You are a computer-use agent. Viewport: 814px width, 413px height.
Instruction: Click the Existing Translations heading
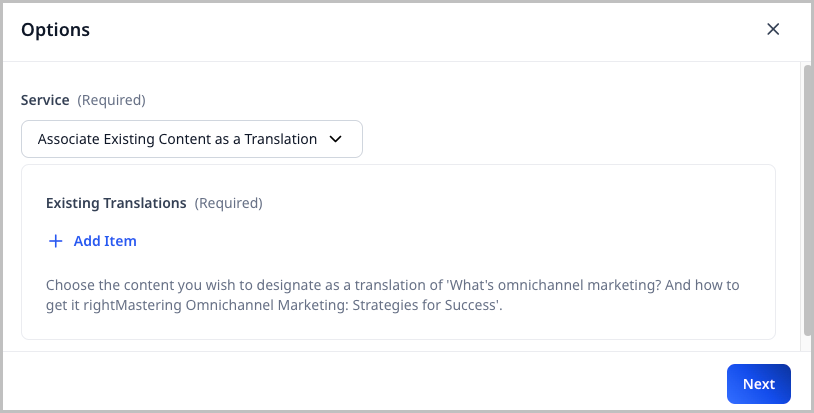click(116, 203)
